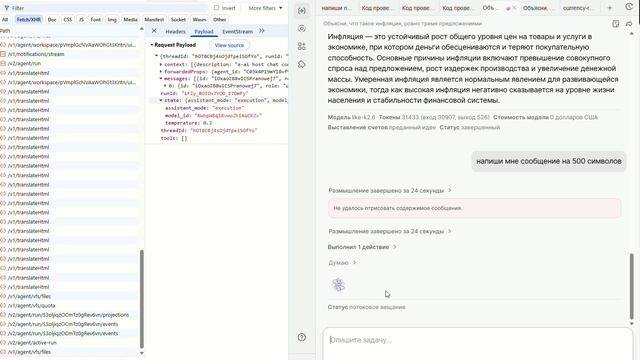This screenshot has height=360, width=640.
Task: Click the View source button
Action: [x=229, y=45]
